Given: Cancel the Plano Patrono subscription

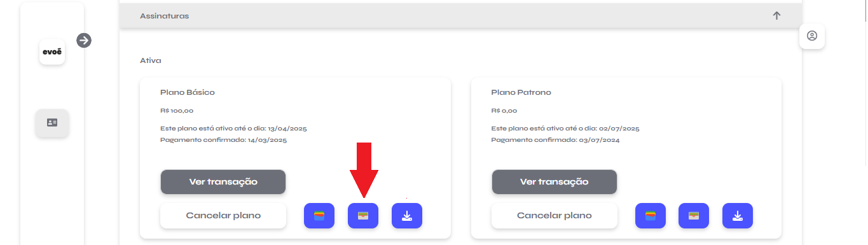Looking at the screenshot, I should [x=555, y=216].
